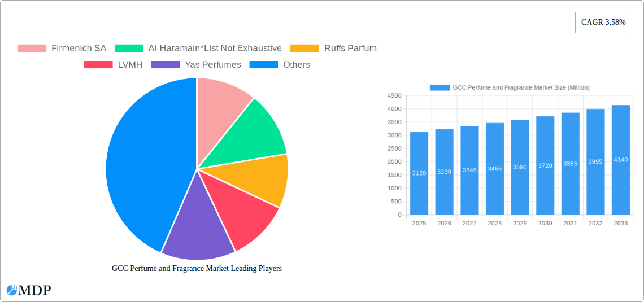Toggle the Yas Perfumes legend label
This screenshot has width=644, height=302.
click(x=213, y=65)
